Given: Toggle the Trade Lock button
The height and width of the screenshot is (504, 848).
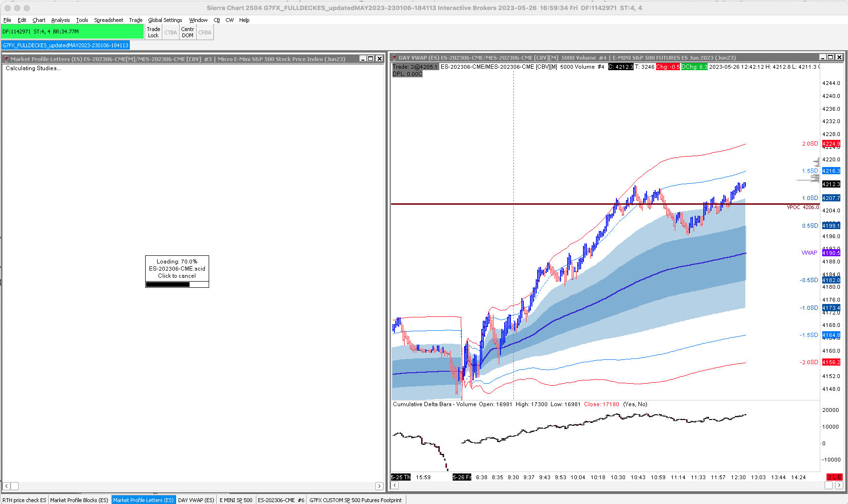Looking at the screenshot, I should 153,32.
